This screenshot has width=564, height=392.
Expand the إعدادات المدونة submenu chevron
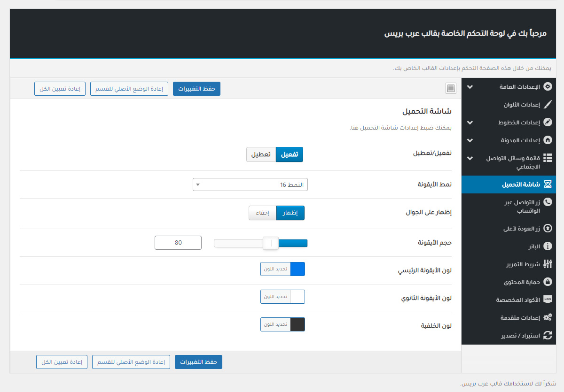(470, 140)
